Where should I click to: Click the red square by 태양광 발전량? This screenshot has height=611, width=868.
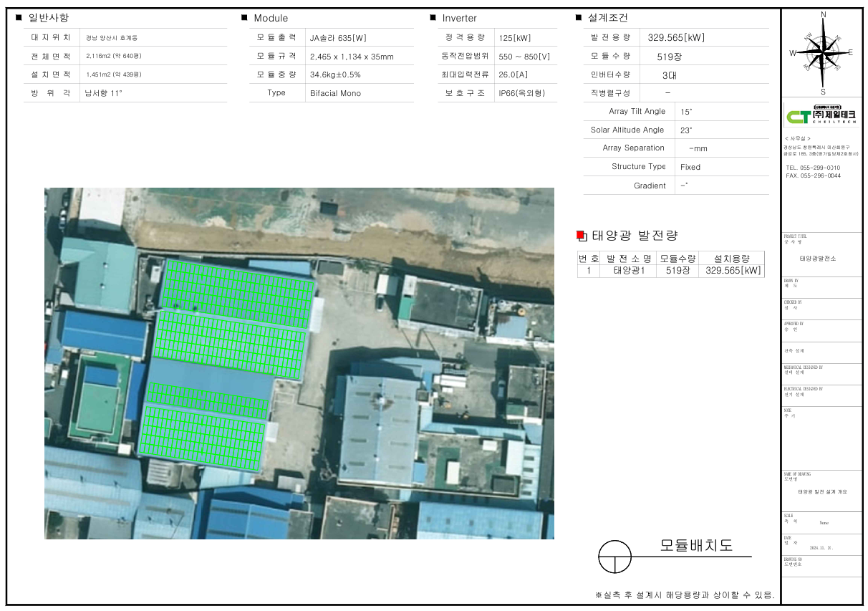click(x=581, y=236)
